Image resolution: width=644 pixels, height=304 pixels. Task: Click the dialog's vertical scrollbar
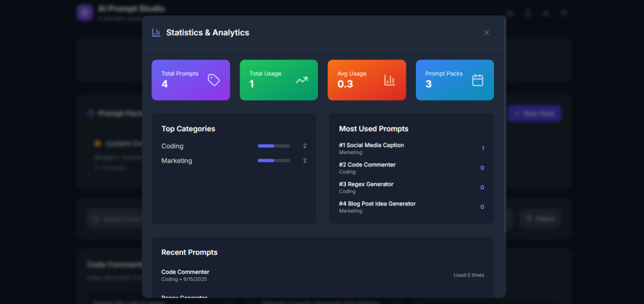504,141
